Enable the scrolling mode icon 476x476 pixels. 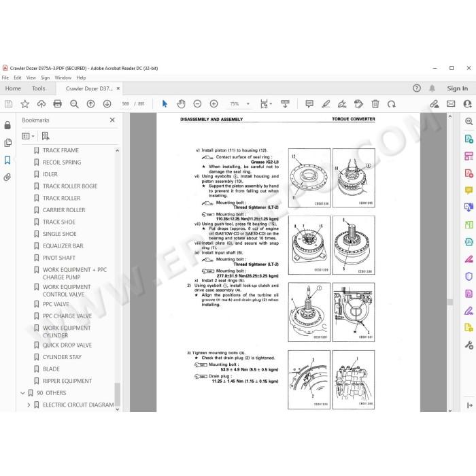click(285, 104)
